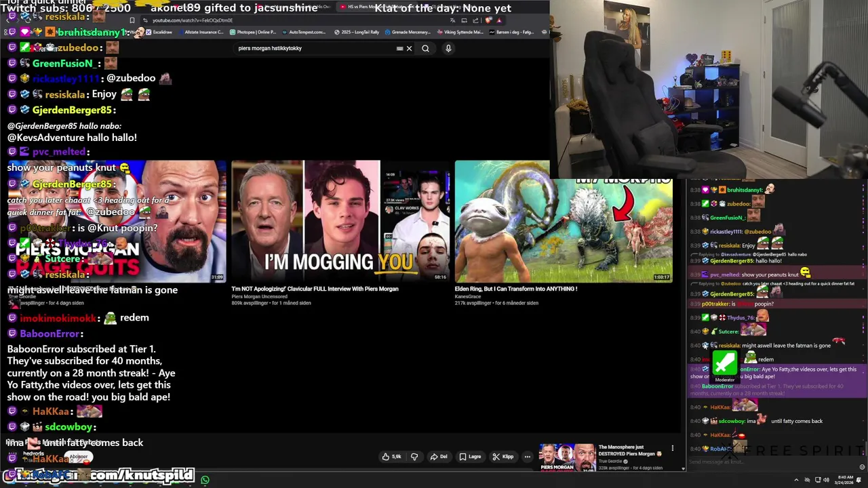Open the Allstate Insurance bookmark
Image resolution: width=868 pixels, height=488 pixels.
pos(201,32)
